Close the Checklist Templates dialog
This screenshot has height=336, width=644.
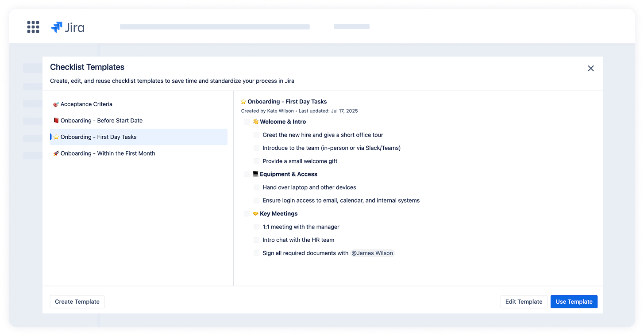[x=590, y=69]
